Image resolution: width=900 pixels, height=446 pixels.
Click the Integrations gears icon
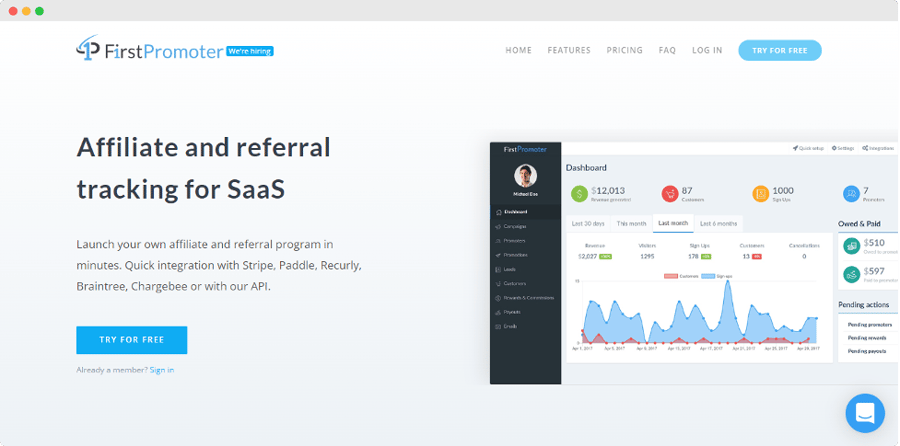click(x=864, y=148)
